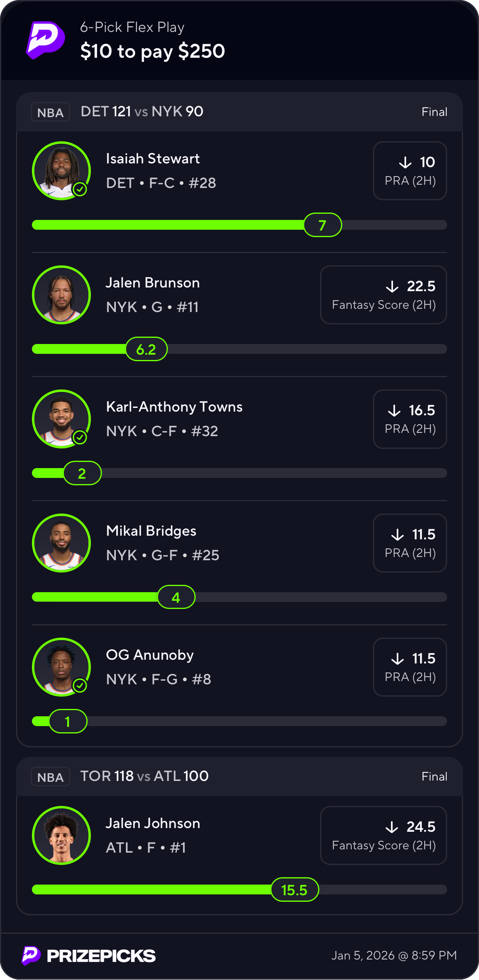Click Isaiah Stewart's green checkmark badge
The width and height of the screenshot is (479, 980).
pyautogui.click(x=80, y=189)
